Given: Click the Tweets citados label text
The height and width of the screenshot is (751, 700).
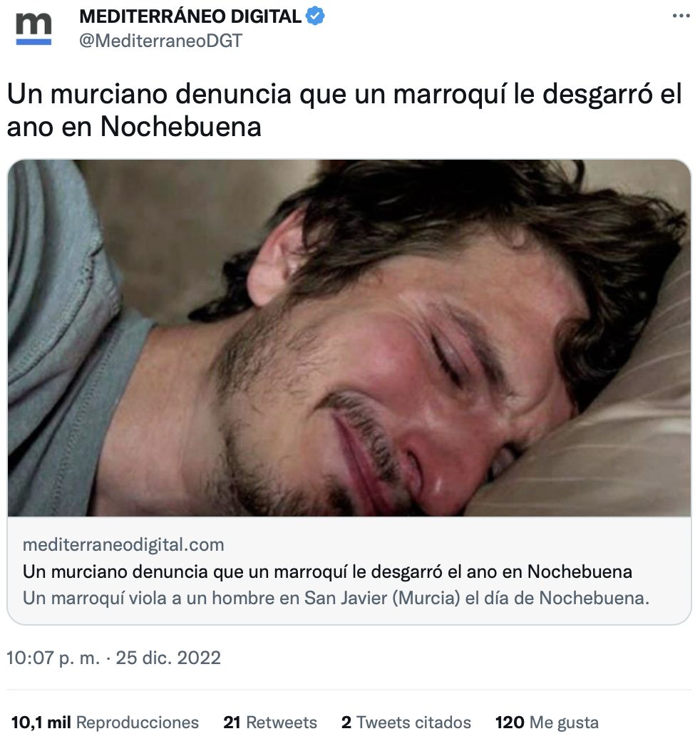Looking at the screenshot, I should [x=413, y=722].
